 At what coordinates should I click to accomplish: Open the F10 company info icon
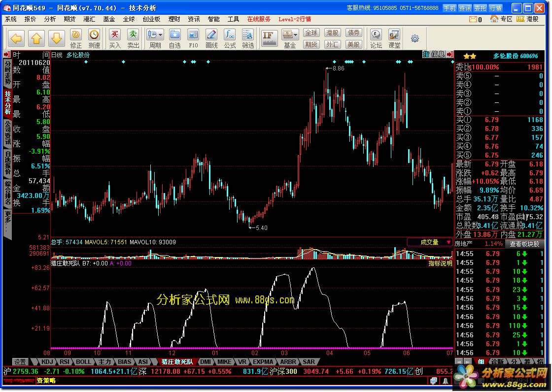[x=193, y=39]
